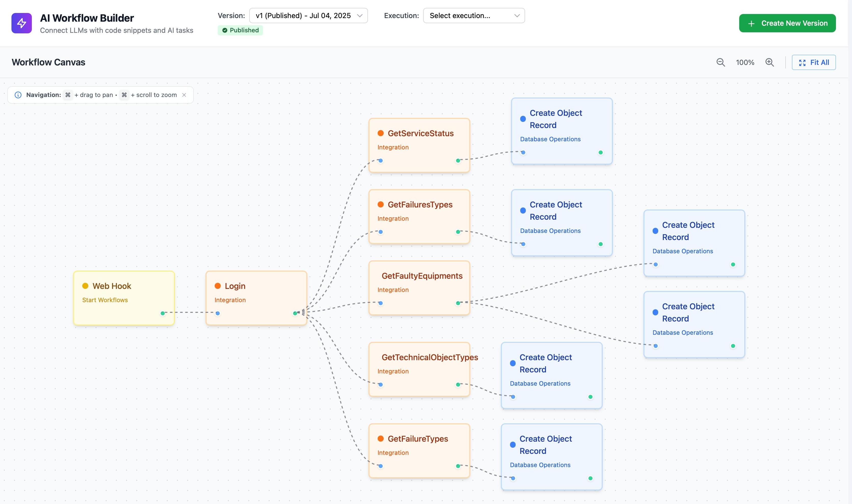Image resolution: width=852 pixels, height=504 pixels.
Task: Dismiss the navigation hint with its X
Action: (184, 95)
